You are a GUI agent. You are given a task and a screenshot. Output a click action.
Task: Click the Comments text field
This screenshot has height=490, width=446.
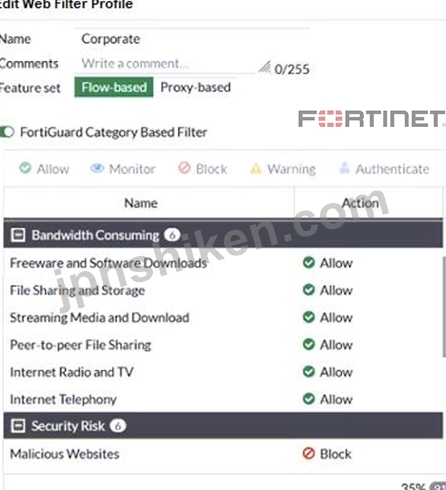click(167, 64)
